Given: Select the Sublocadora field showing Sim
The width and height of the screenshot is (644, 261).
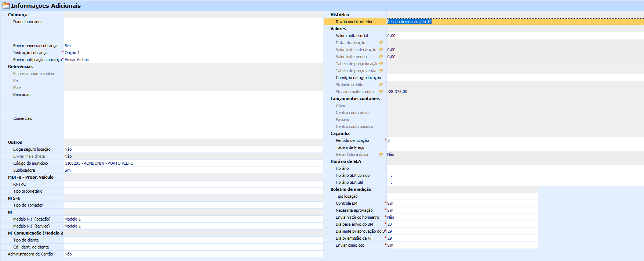Looking at the screenshot, I should coord(194,170).
